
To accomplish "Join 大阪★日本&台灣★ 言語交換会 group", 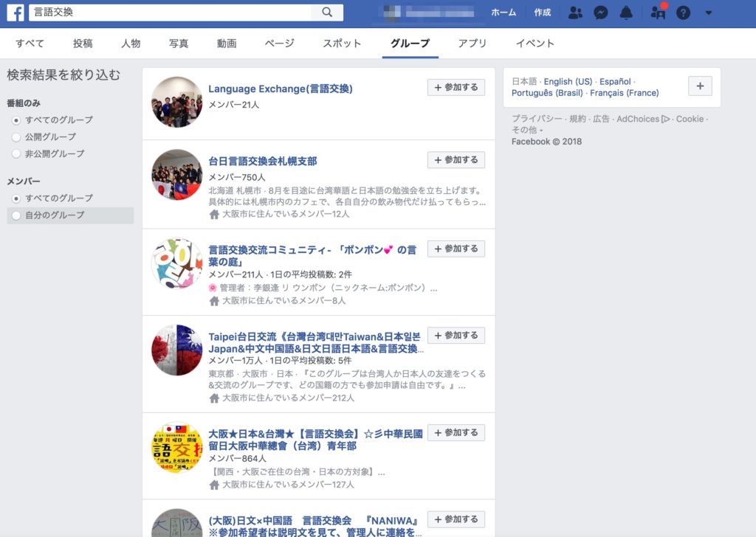I will [x=456, y=433].
